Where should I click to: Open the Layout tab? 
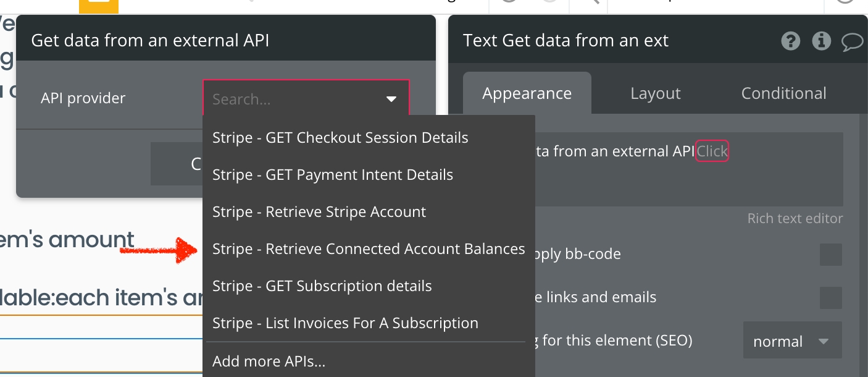pyautogui.click(x=655, y=93)
